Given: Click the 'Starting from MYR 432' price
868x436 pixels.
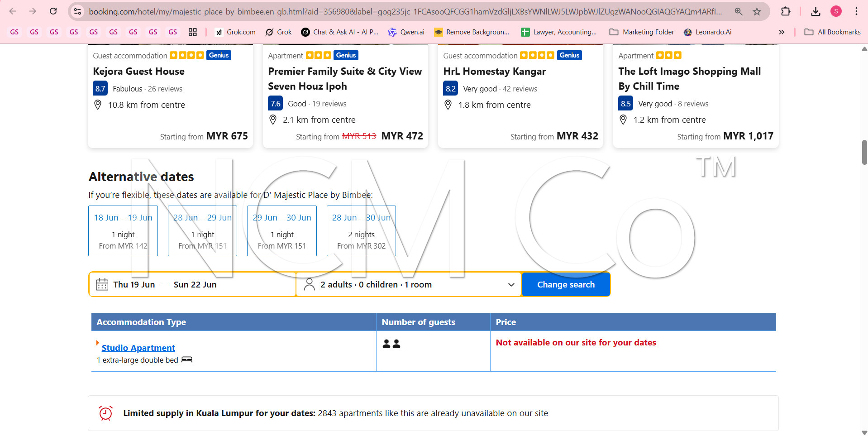Looking at the screenshot, I should coord(554,136).
